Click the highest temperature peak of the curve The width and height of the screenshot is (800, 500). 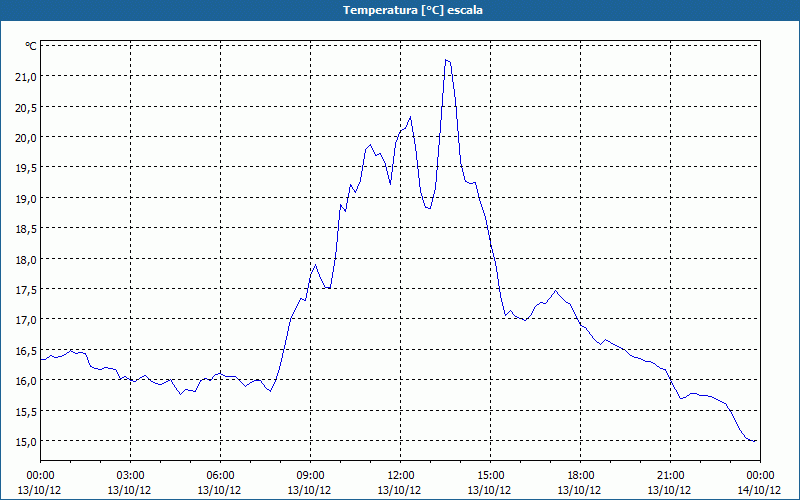click(x=446, y=60)
